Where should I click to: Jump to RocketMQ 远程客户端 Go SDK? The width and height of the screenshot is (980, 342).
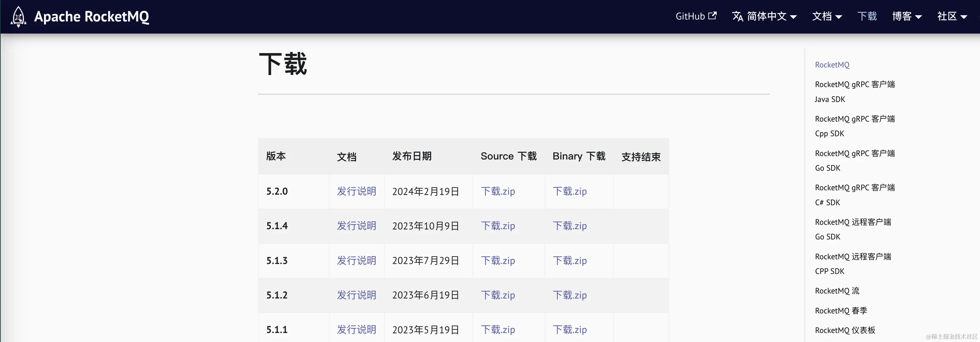point(853,229)
